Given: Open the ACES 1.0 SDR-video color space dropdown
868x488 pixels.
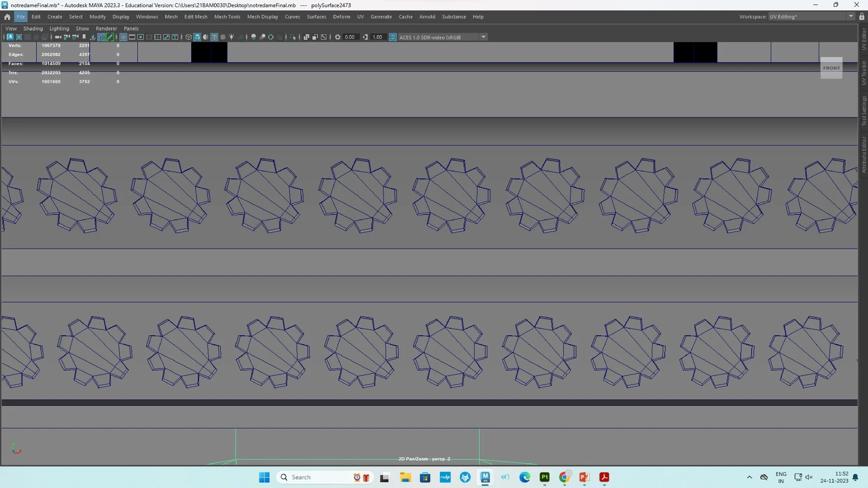Looking at the screenshot, I should (483, 37).
